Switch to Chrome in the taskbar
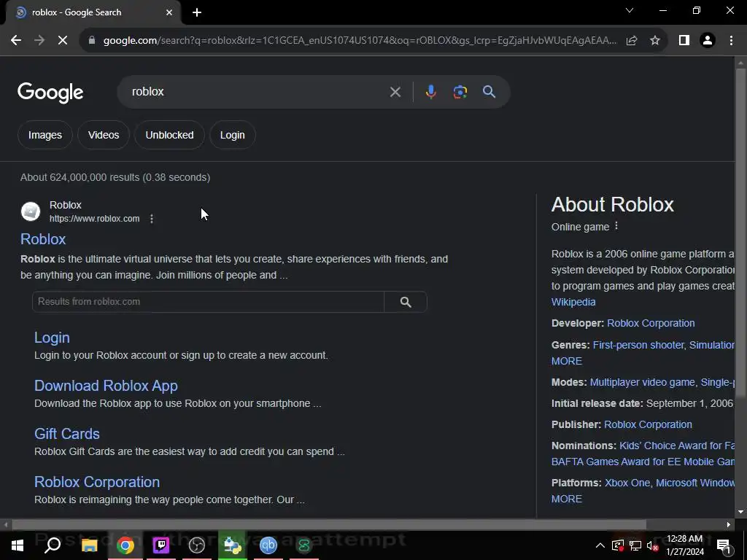The image size is (747, 560). coord(125,545)
